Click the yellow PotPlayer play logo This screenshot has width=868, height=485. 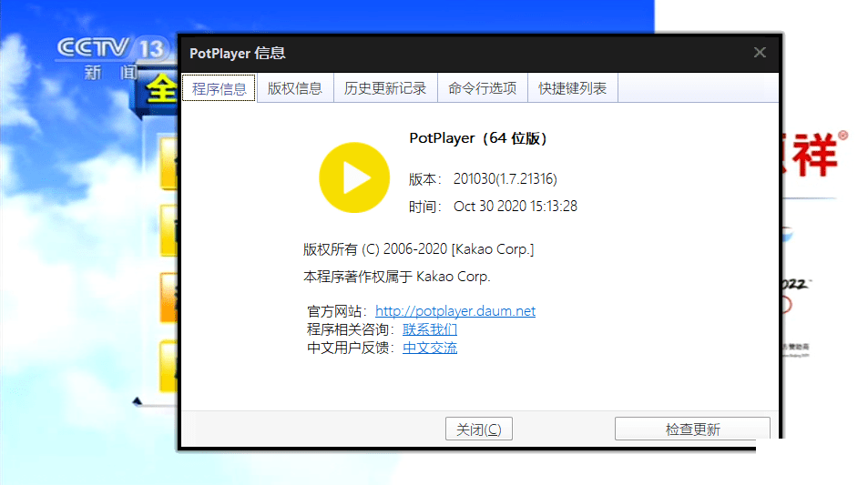[x=354, y=177]
